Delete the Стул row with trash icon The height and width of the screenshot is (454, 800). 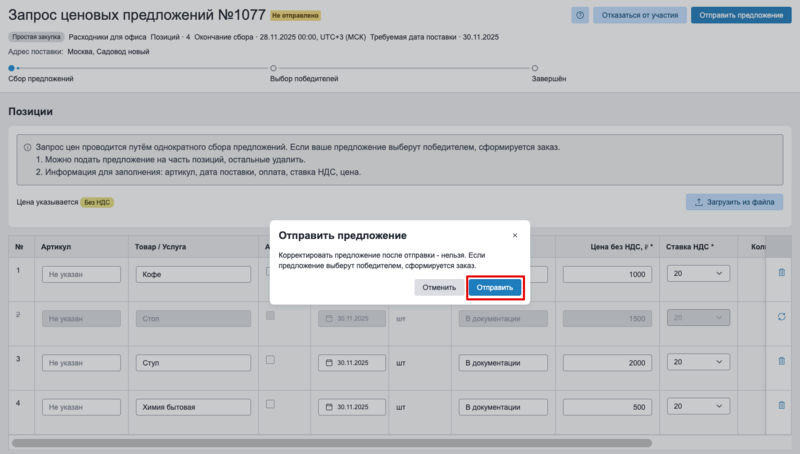click(781, 361)
